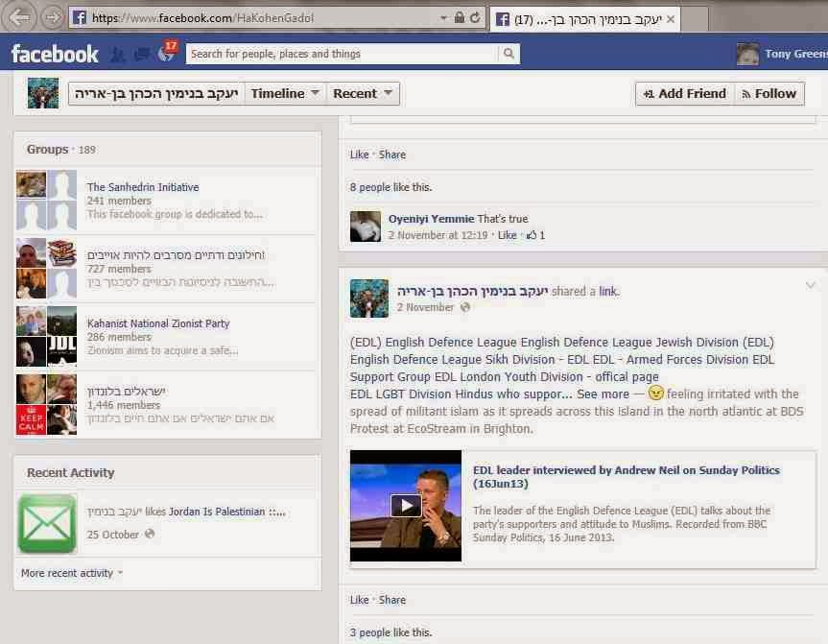
Task: Like the EDL shared link post
Action: tap(359, 600)
